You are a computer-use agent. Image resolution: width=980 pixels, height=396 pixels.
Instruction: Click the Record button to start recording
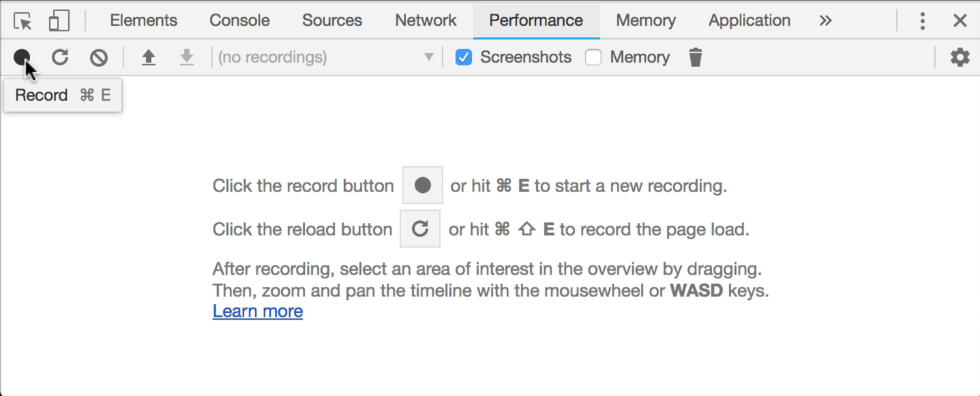[x=20, y=57]
